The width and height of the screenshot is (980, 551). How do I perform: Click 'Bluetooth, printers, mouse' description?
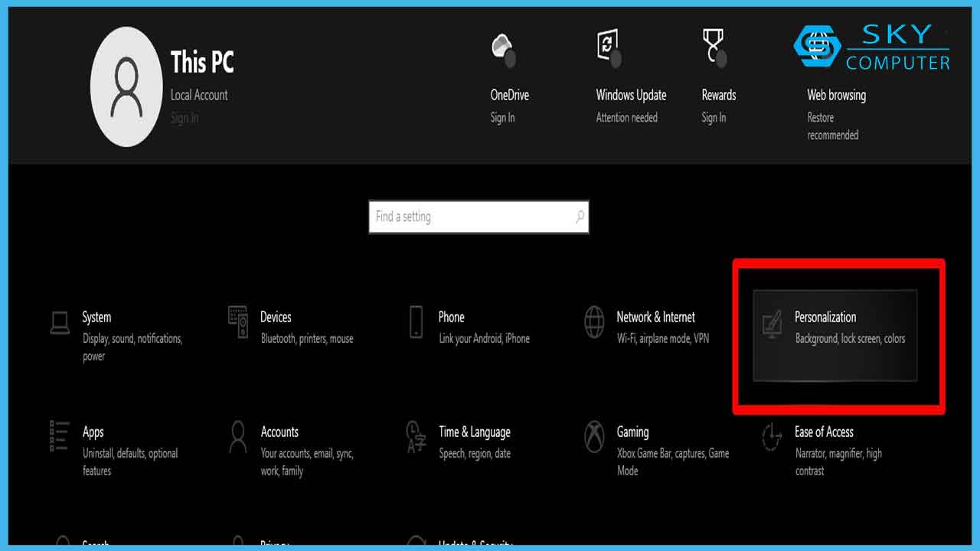(307, 338)
